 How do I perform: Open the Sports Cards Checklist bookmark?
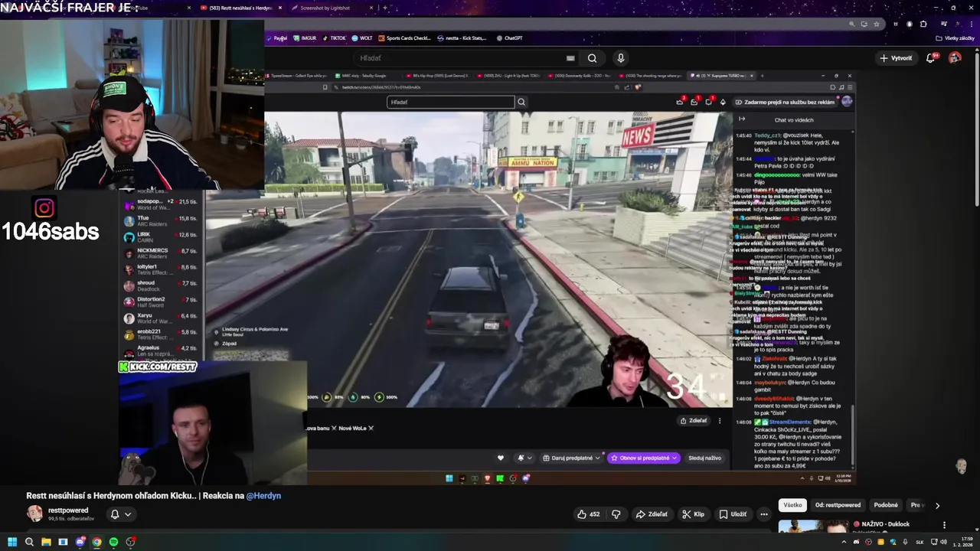[x=405, y=37]
